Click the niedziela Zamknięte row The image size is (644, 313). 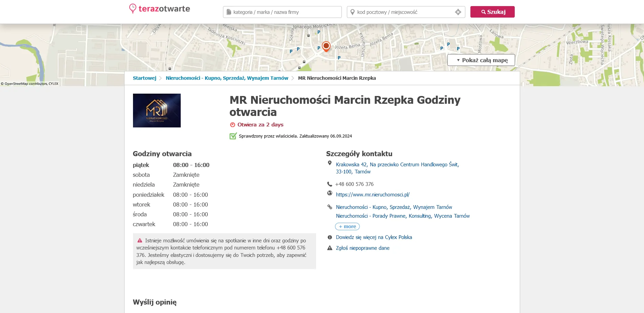(166, 185)
